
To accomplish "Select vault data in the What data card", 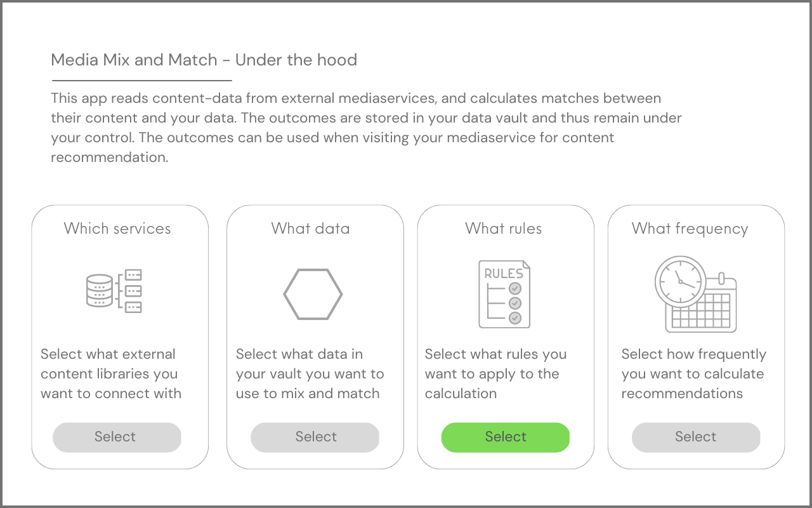I will 315,437.
